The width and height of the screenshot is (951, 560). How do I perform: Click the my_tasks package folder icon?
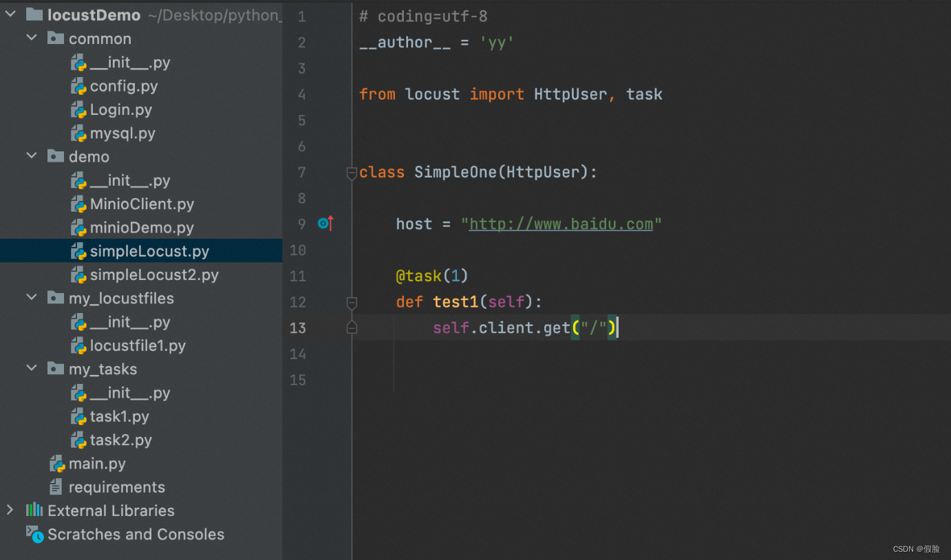click(x=56, y=368)
